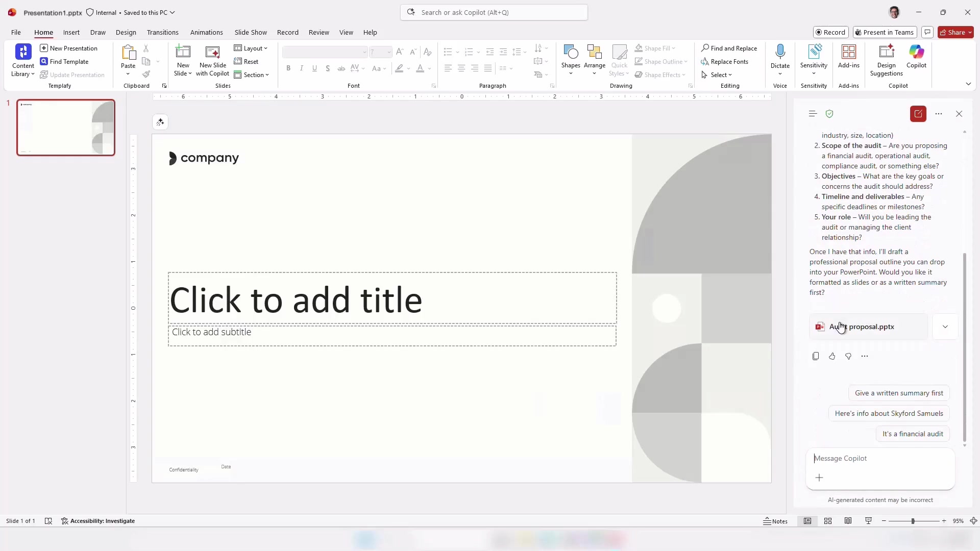This screenshot has width=980, height=551.
Task: Toggle the Notes pane
Action: coord(775,521)
